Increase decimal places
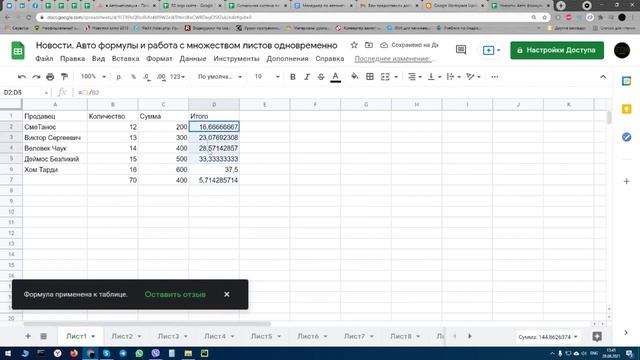Image resolution: width=640 pixels, height=360 pixels. point(161,77)
